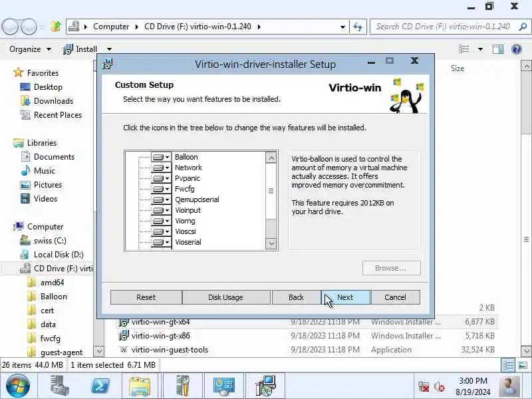
Task: Open the Pvpanic feature install-mode dropdown
Action: click(x=161, y=178)
